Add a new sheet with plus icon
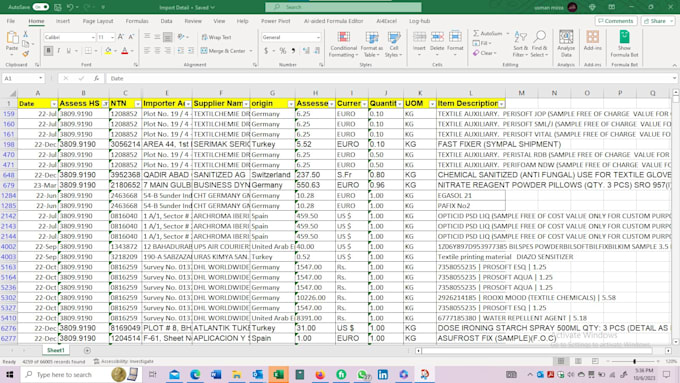This screenshot has height=383, width=680. [87, 350]
